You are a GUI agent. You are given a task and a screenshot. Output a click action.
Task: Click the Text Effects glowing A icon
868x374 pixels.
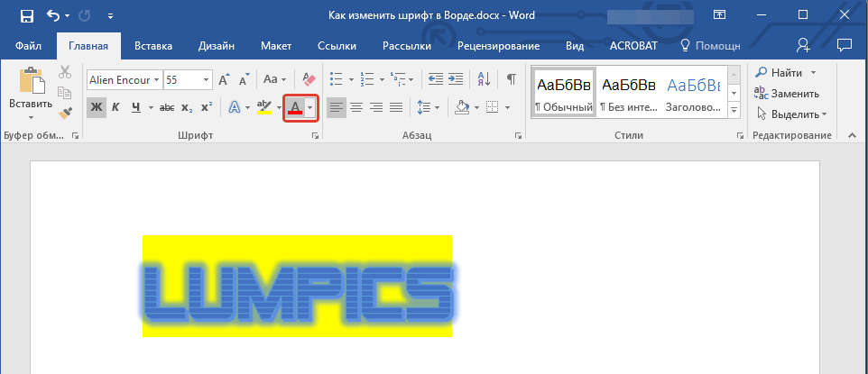(235, 108)
